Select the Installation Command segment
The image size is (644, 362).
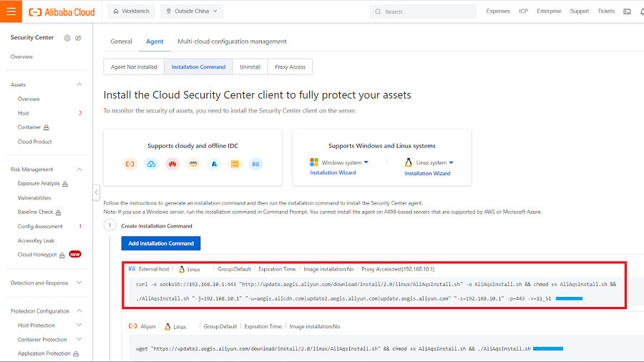tap(198, 67)
